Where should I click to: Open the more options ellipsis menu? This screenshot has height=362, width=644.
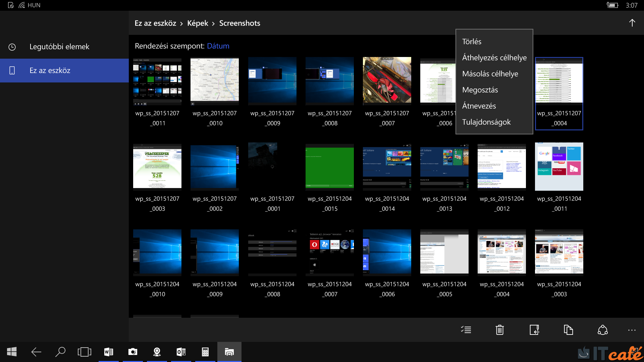(x=632, y=330)
